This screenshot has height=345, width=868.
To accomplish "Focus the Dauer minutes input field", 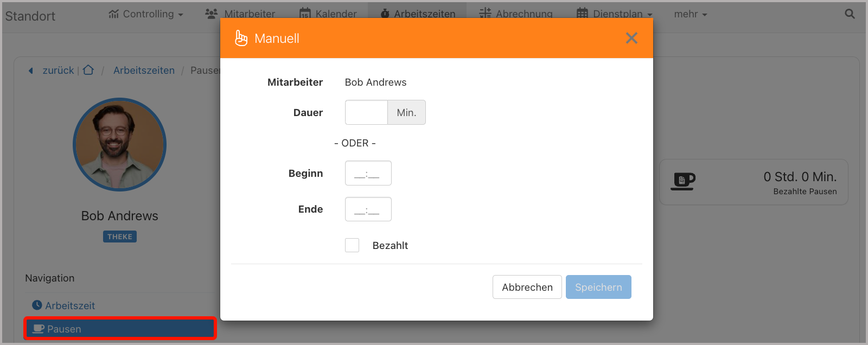I will point(366,112).
